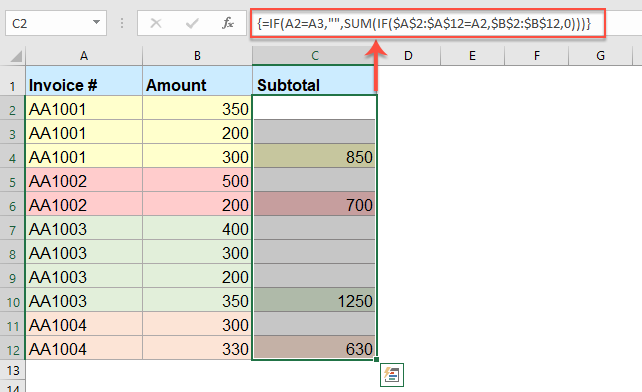The height and width of the screenshot is (392, 642).
Task: Select row 13 header
Action: click(13, 370)
